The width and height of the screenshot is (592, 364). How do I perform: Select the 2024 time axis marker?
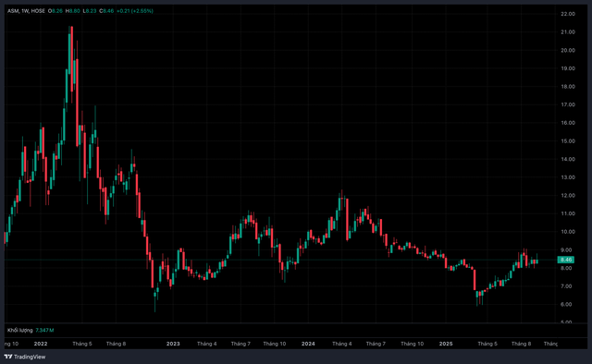308,344
